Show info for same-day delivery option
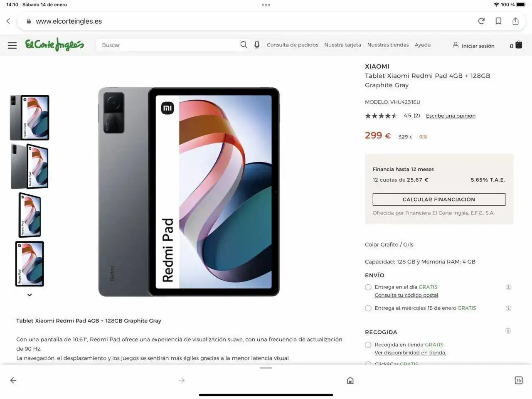 [x=508, y=287]
